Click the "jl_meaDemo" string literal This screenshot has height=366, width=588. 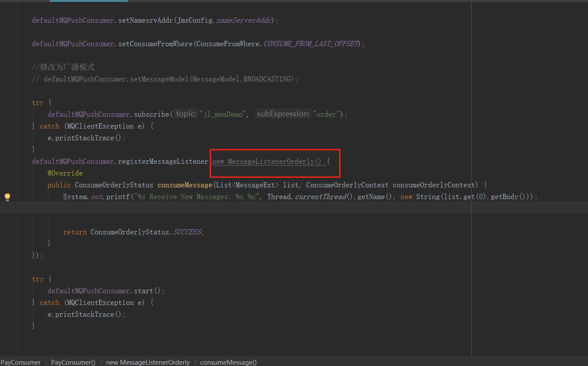(224, 115)
